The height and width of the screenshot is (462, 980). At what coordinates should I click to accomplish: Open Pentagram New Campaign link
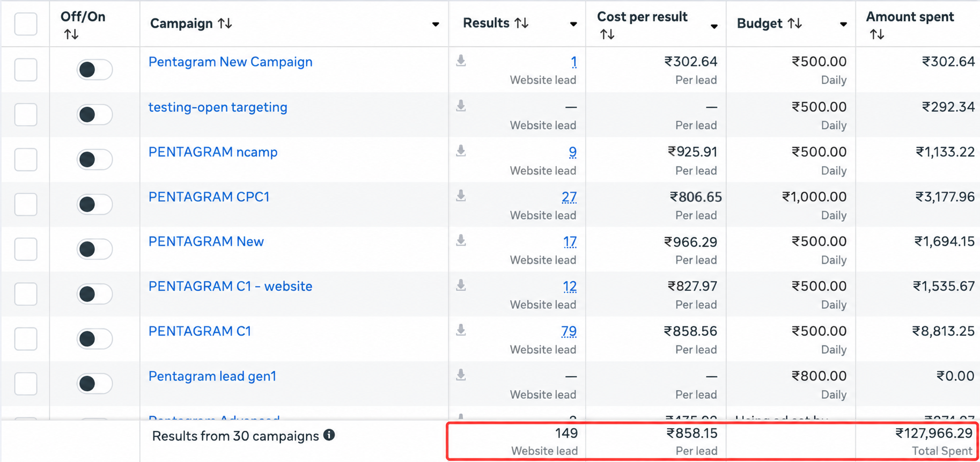[230, 62]
